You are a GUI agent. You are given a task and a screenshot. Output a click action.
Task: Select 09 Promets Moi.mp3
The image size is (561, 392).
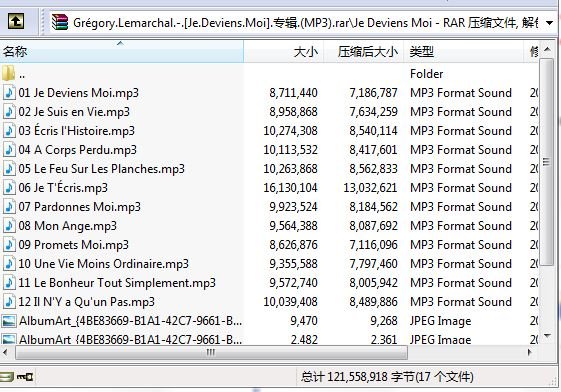tap(73, 245)
